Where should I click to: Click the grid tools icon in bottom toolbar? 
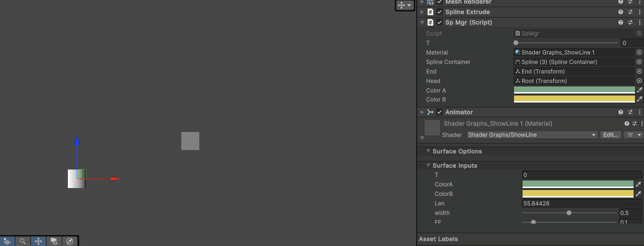tap(7, 241)
